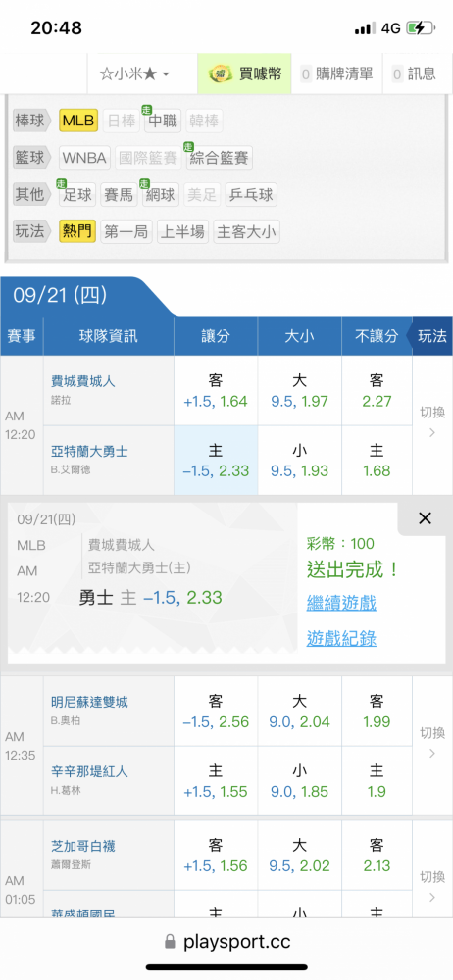The height and width of the screenshot is (980, 453).
Task: Switch play type to 第一局
Action: (126, 232)
